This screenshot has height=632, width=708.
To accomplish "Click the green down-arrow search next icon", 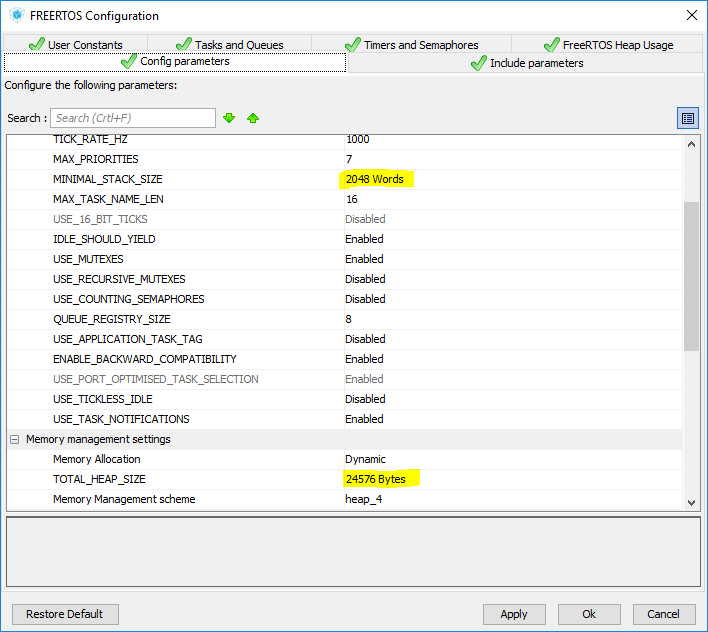I will (229, 118).
